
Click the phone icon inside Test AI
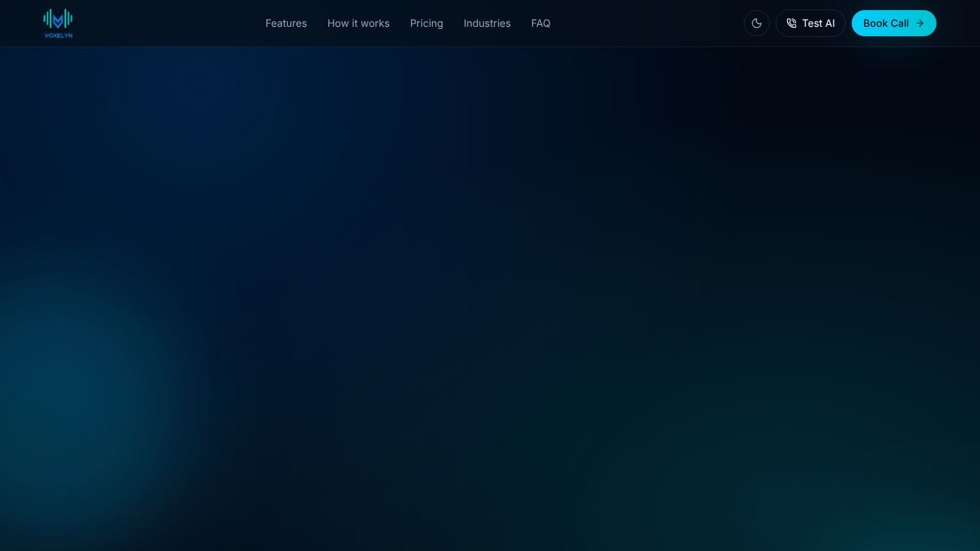pyautogui.click(x=792, y=23)
